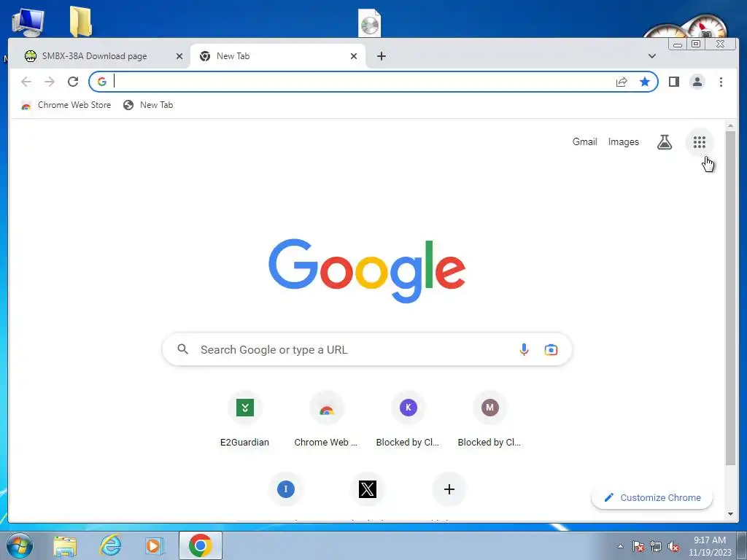Bookmark this tab with star icon
The width and height of the screenshot is (747, 560).
point(645,82)
